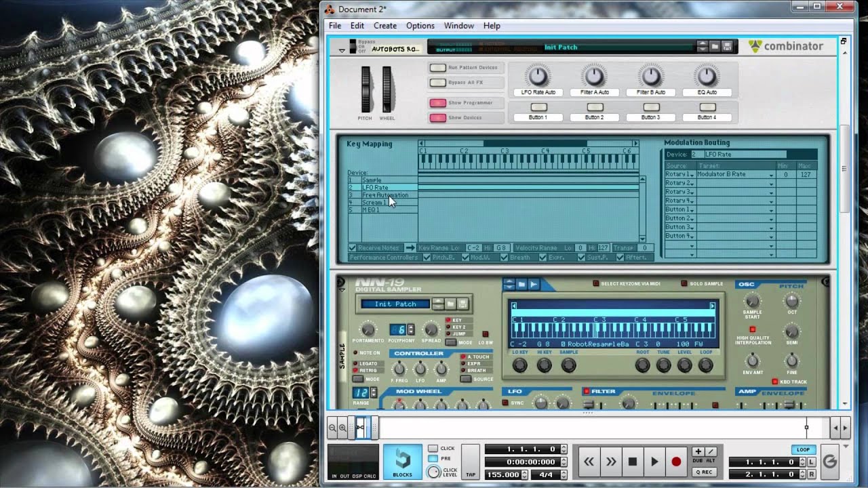Open the Help menu
Screen dimensions: 868x488
pyautogui.click(x=492, y=26)
